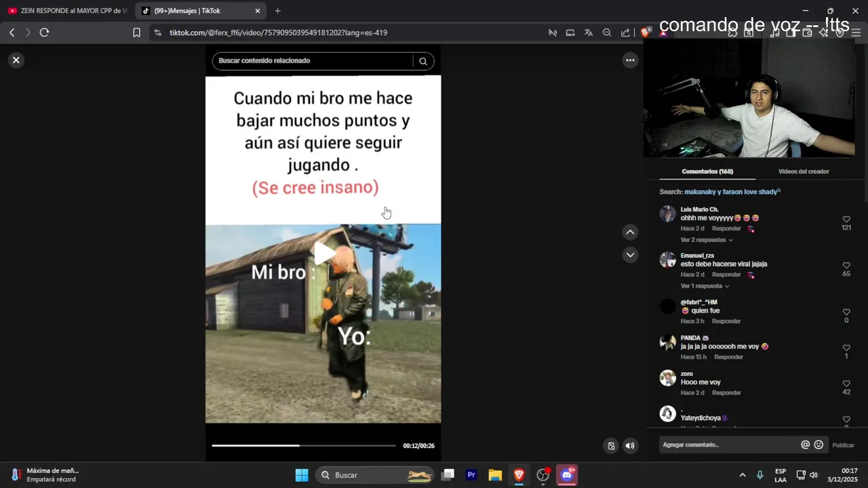Go back in browser history
The height and width of the screenshot is (488, 868).
pos(12,33)
